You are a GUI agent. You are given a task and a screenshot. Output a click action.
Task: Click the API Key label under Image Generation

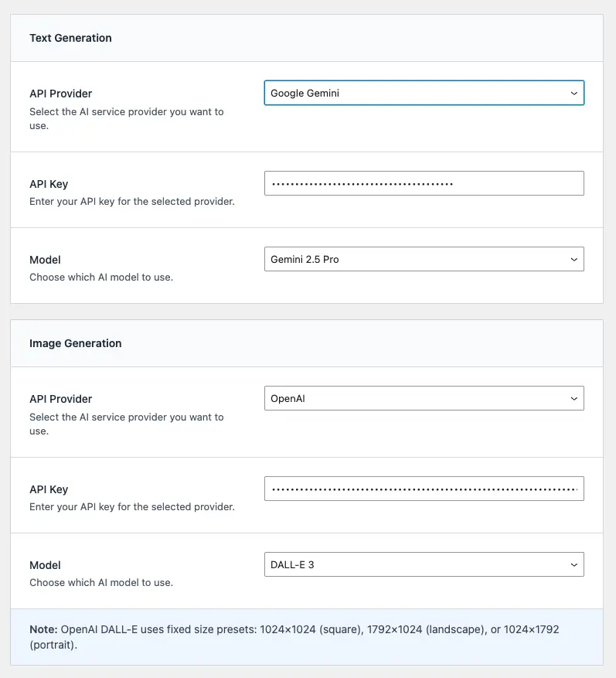pos(49,490)
